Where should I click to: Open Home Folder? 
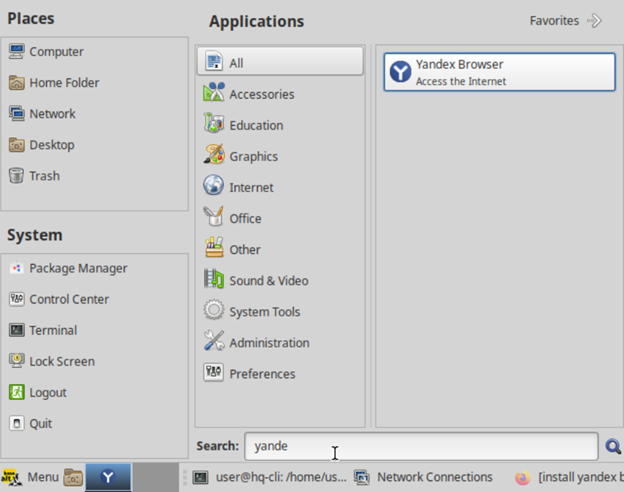[64, 83]
